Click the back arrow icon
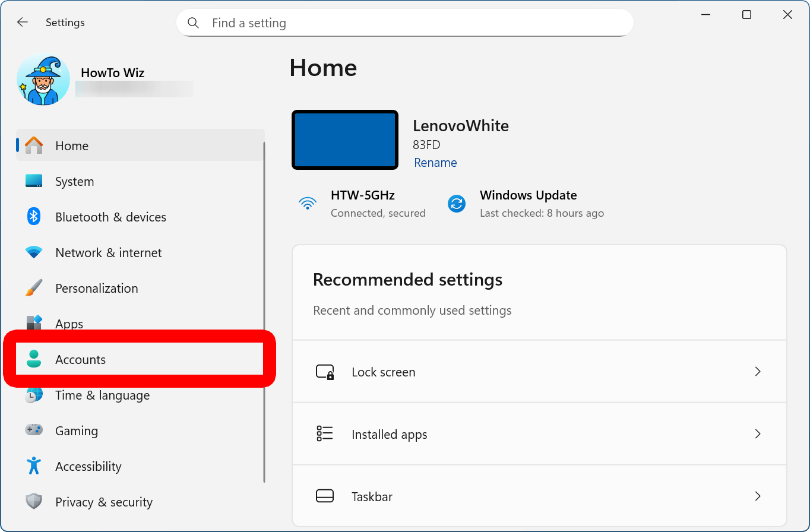Viewport: 810px width, 532px height. coord(23,23)
